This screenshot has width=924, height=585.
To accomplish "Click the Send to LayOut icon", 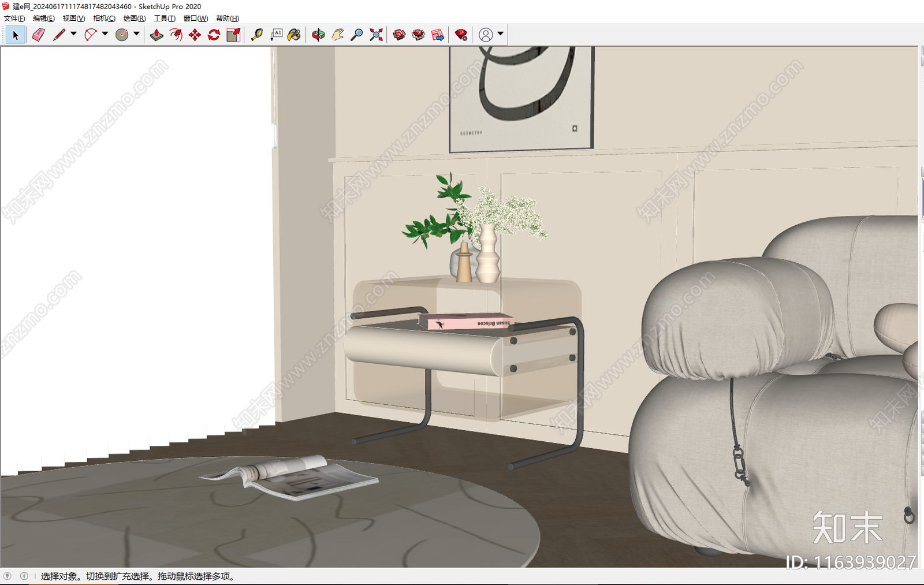I will point(438,35).
